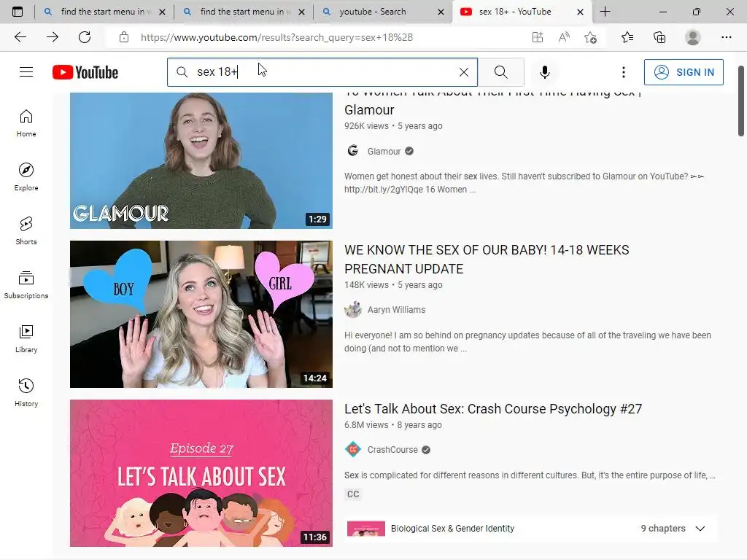
Task: Go to Home in the sidebar
Action: (x=26, y=122)
